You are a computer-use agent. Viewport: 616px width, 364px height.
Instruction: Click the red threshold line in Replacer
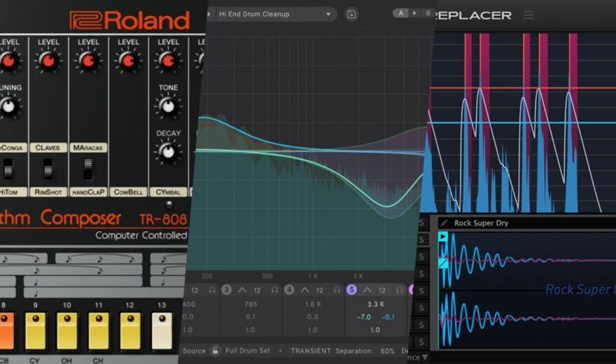click(x=522, y=88)
